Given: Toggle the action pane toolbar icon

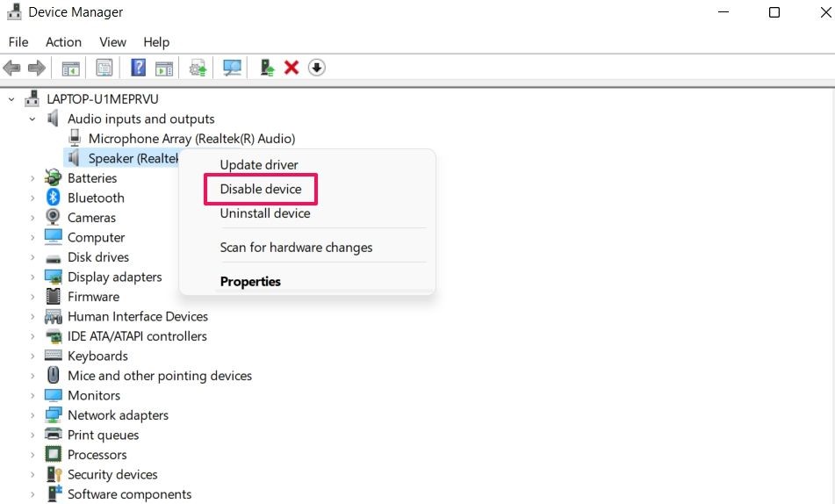Looking at the screenshot, I should (x=164, y=68).
